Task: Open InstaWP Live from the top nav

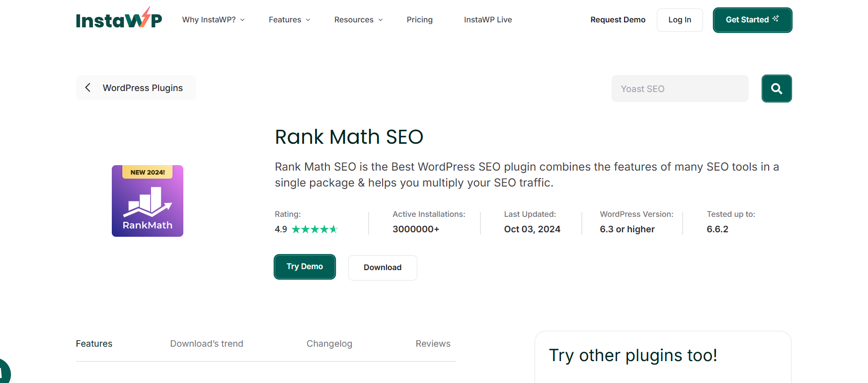Action: tap(488, 20)
